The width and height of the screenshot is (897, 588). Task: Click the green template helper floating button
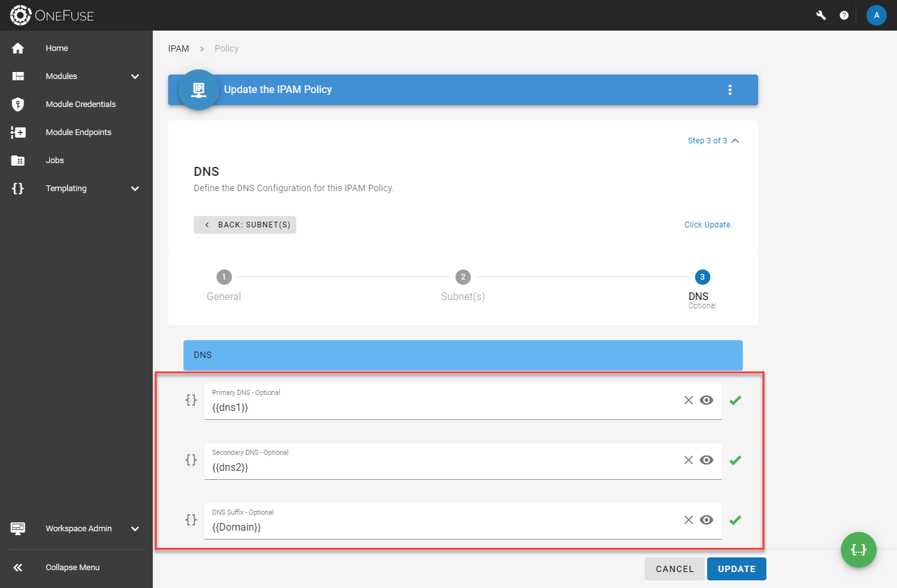point(859,550)
